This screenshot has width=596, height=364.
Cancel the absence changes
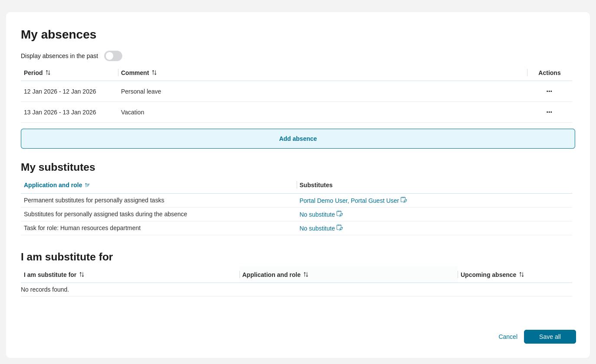pyautogui.click(x=508, y=337)
